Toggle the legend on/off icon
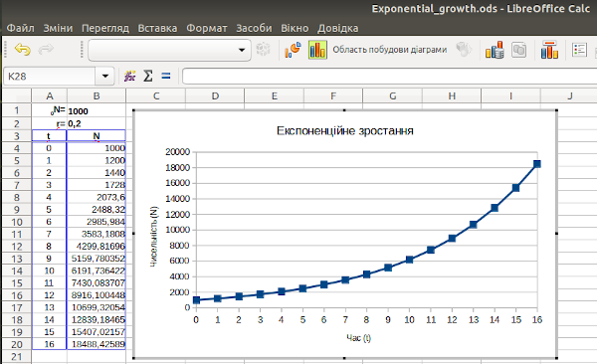This screenshot has width=597, height=364. [579, 50]
